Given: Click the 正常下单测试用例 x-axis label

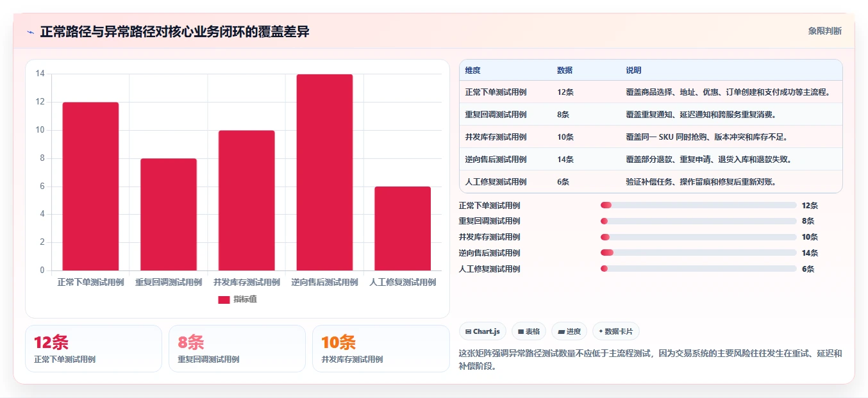Looking at the screenshot, I should [90, 283].
